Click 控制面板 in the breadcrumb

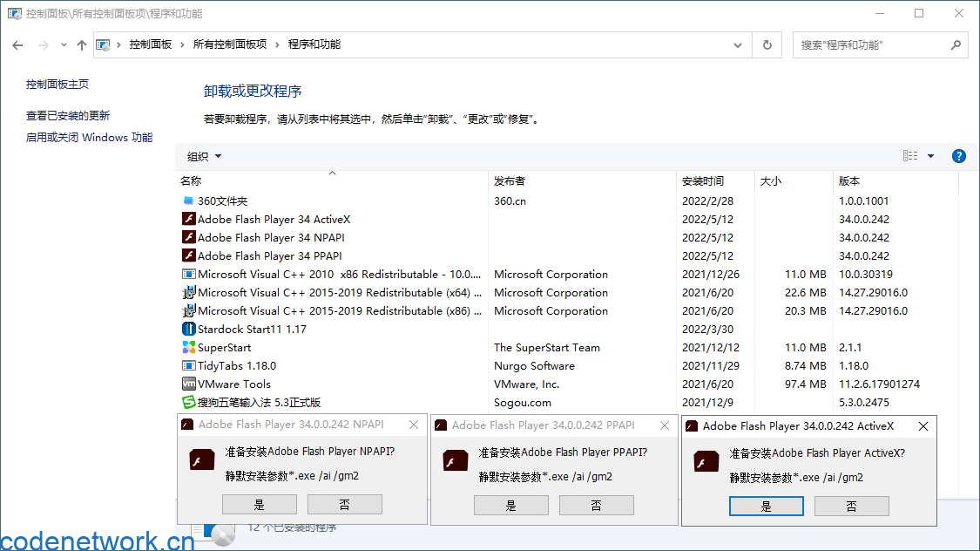click(151, 44)
